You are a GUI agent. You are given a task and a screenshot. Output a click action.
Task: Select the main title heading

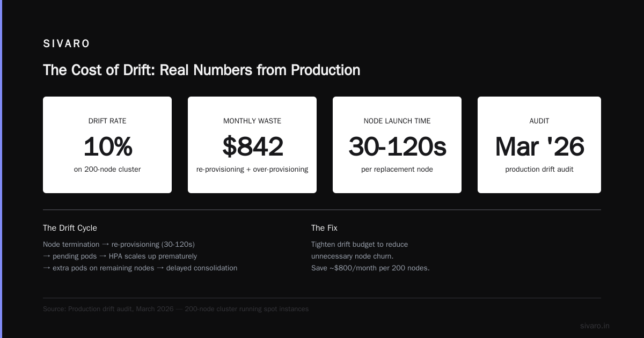pyautogui.click(x=201, y=70)
